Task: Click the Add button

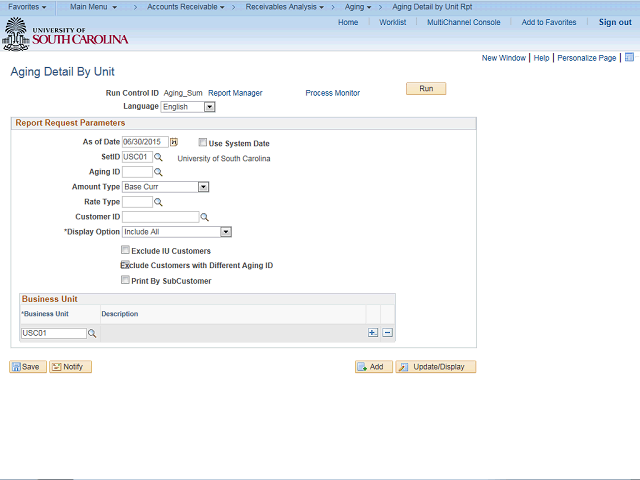Action: 373,367
